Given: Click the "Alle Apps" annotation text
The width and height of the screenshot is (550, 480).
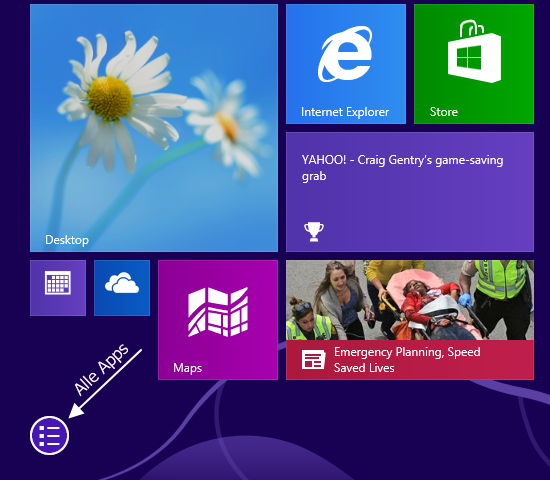Looking at the screenshot, I should [101, 369].
